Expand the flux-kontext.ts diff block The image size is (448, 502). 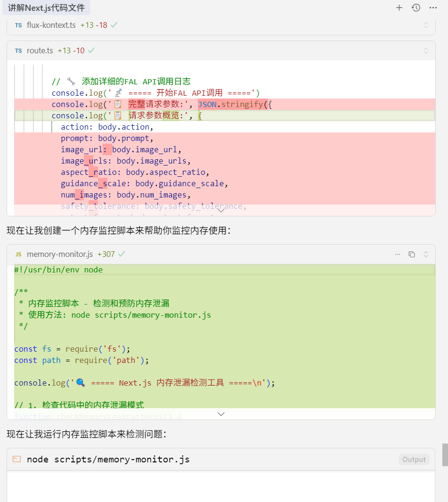[x=426, y=25]
